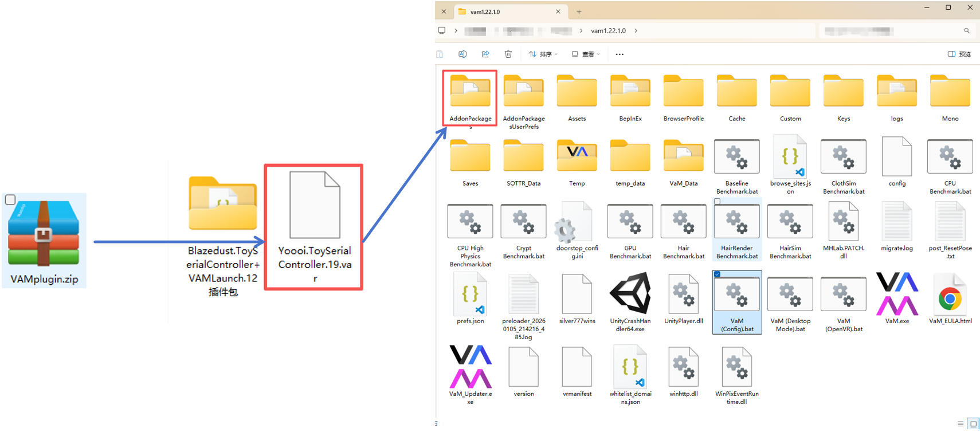Open the Custom folder

click(790, 99)
